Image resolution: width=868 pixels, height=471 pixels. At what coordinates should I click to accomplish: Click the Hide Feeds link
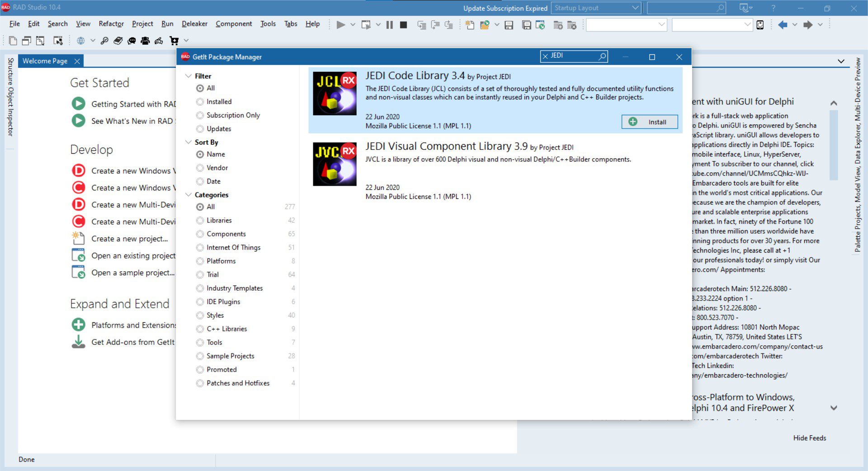click(809, 438)
